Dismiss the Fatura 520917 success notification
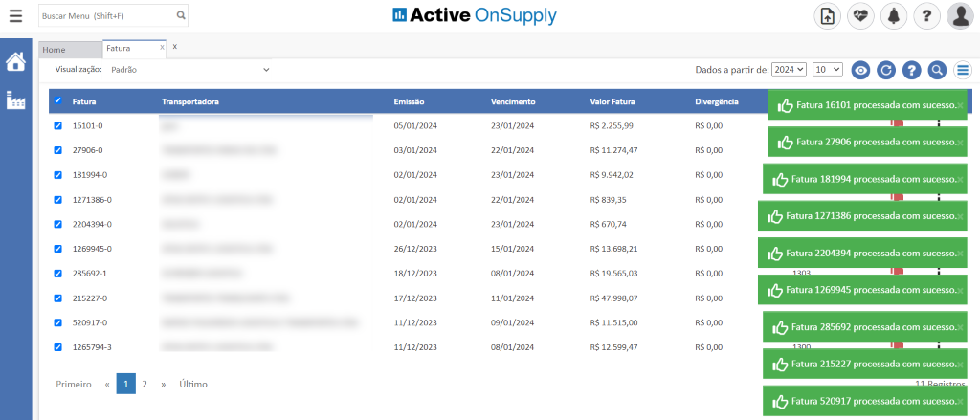The height and width of the screenshot is (420, 980). point(960,401)
